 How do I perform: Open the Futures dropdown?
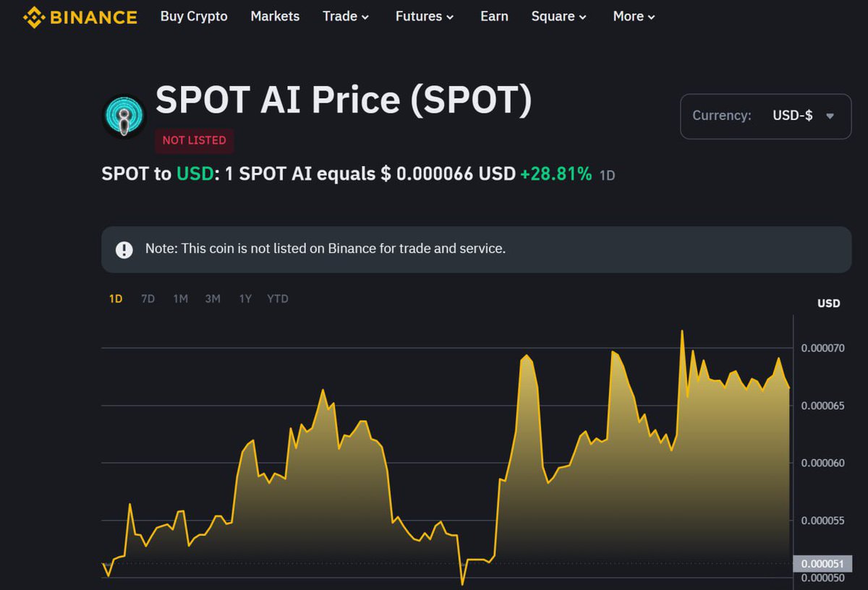(424, 16)
